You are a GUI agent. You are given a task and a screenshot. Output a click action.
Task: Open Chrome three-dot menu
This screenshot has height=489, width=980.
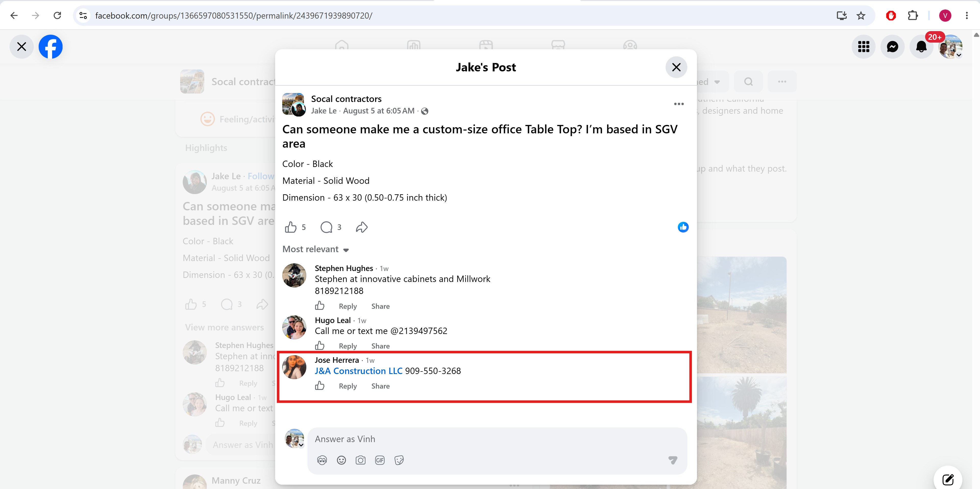click(967, 16)
